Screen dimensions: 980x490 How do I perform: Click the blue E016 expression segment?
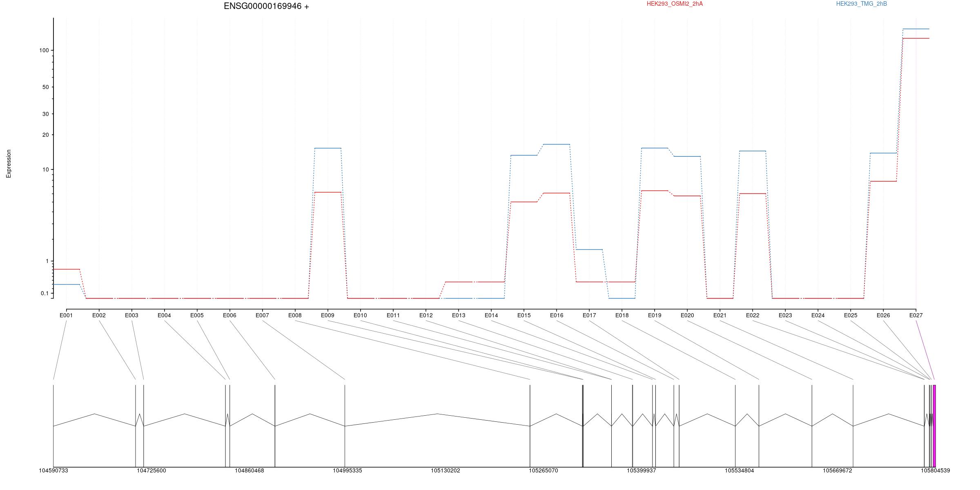(557, 144)
